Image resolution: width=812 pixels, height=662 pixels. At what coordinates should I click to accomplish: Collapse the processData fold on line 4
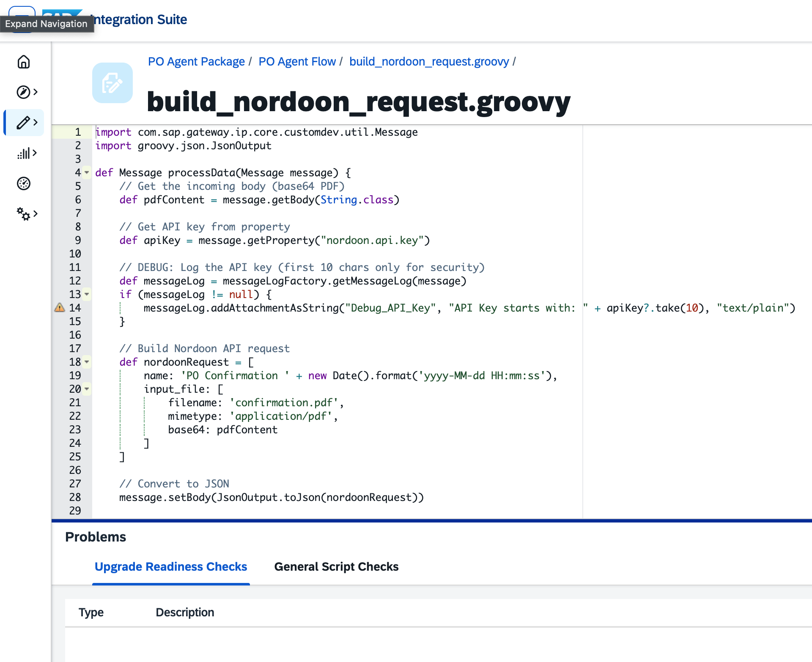coord(87,172)
